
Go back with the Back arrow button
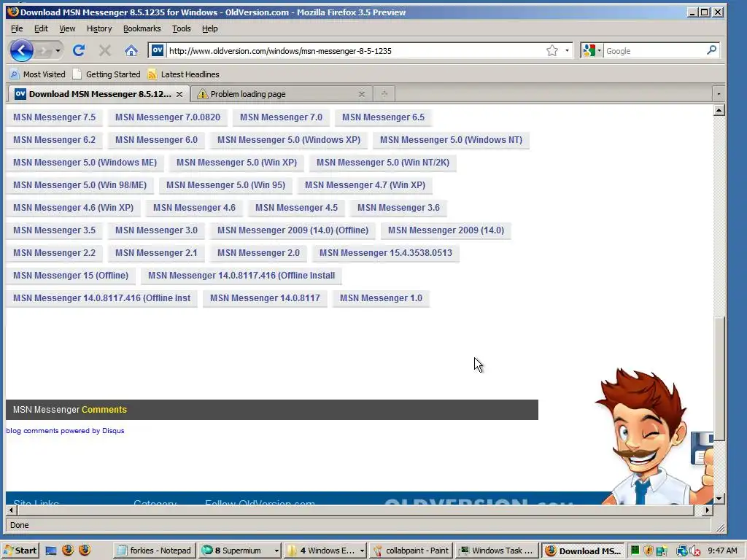[x=21, y=50]
